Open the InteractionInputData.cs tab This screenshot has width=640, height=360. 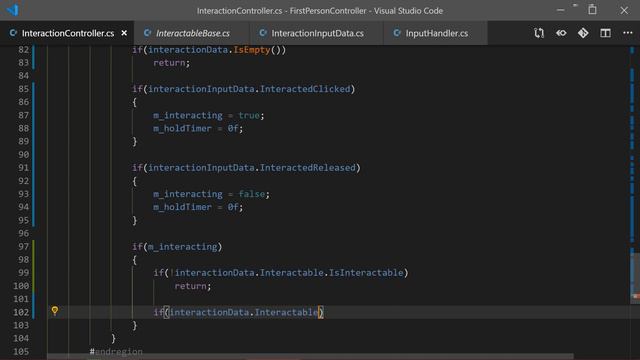coord(317,33)
